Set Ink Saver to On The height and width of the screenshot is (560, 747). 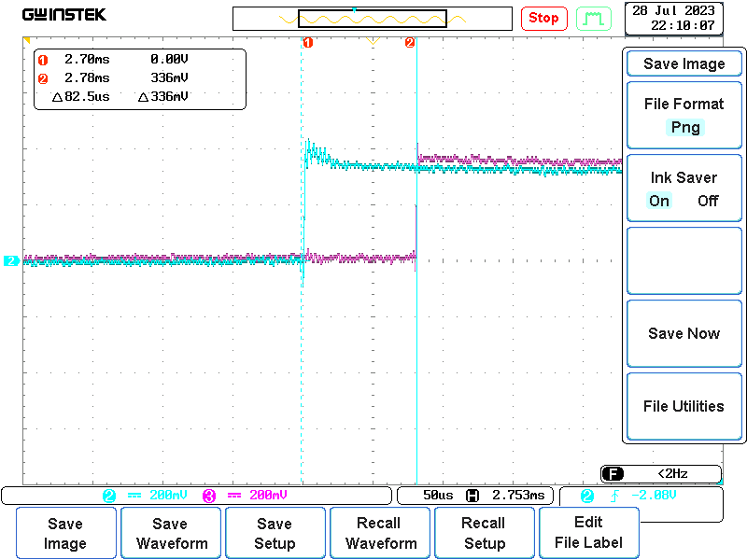point(659,201)
